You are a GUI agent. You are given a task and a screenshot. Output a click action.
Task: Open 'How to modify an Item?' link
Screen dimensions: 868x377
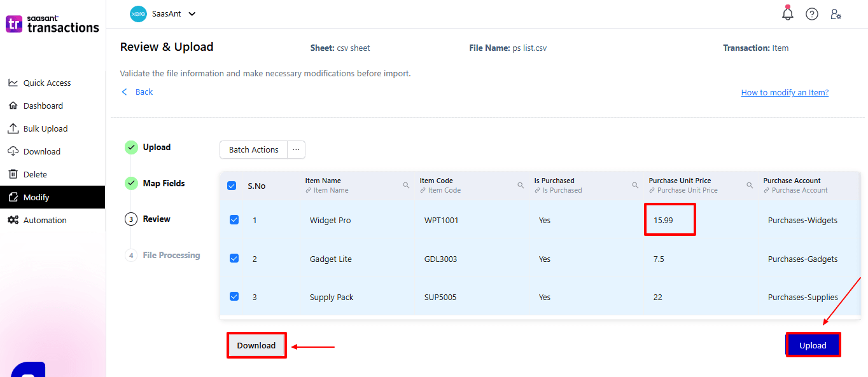click(x=785, y=92)
